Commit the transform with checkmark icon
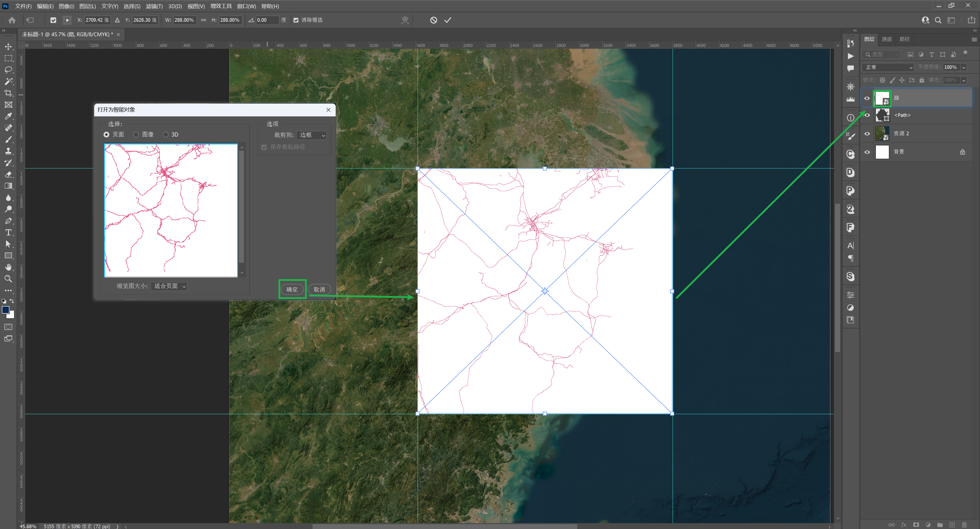 tap(447, 20)
